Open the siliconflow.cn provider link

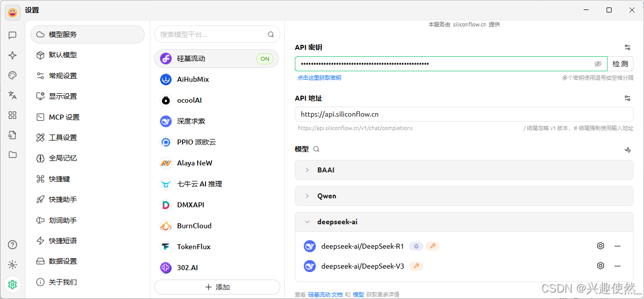469,24
